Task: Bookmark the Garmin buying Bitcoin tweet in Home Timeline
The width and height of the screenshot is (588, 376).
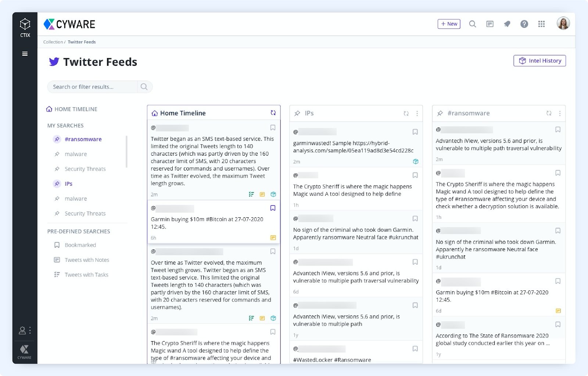Action: [x=273, y=208]
